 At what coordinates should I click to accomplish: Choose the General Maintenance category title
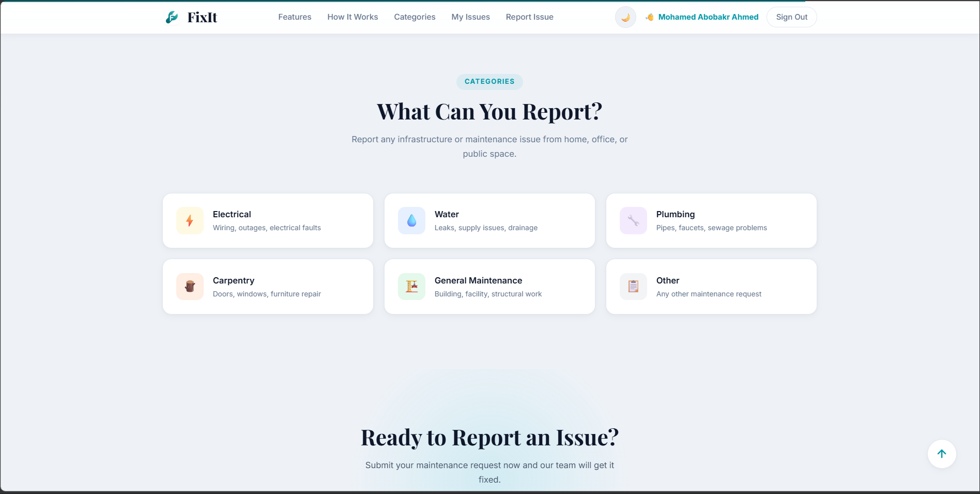point(478,280)
